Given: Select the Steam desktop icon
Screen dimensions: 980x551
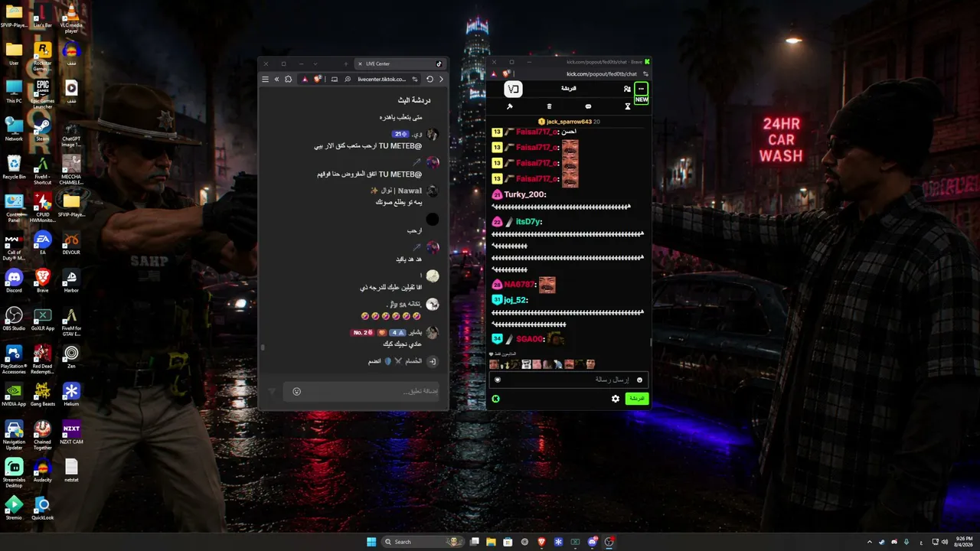Looking at the screenshot, I should pos(43,128).
